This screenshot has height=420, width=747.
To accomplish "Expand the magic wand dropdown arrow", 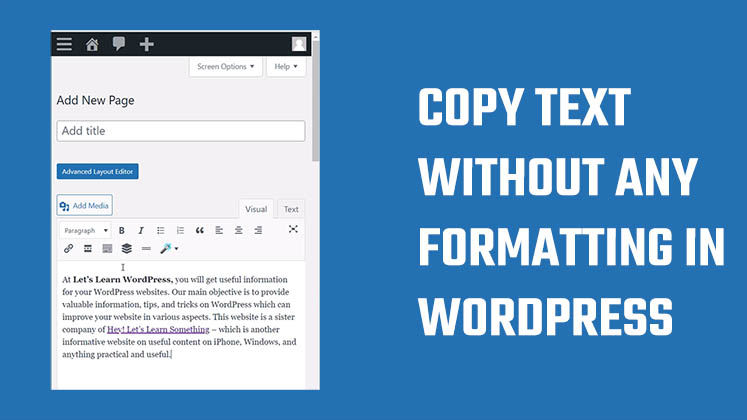I will [x=177, y=249].
